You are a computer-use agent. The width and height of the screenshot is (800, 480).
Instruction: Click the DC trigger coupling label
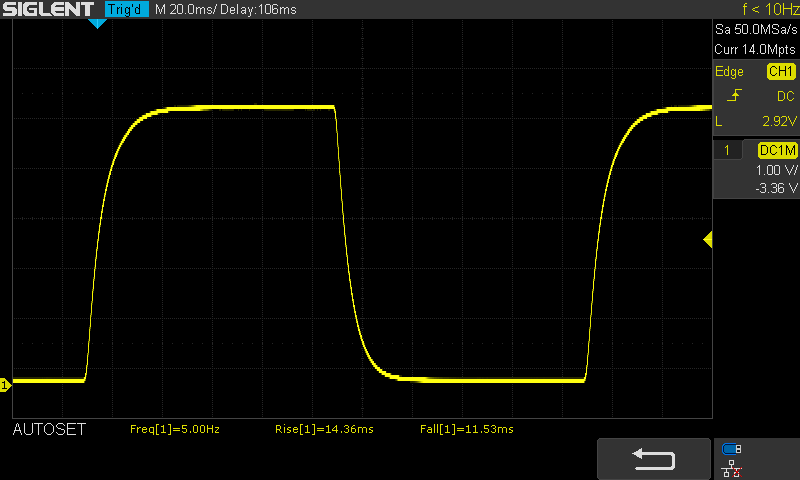786,96
